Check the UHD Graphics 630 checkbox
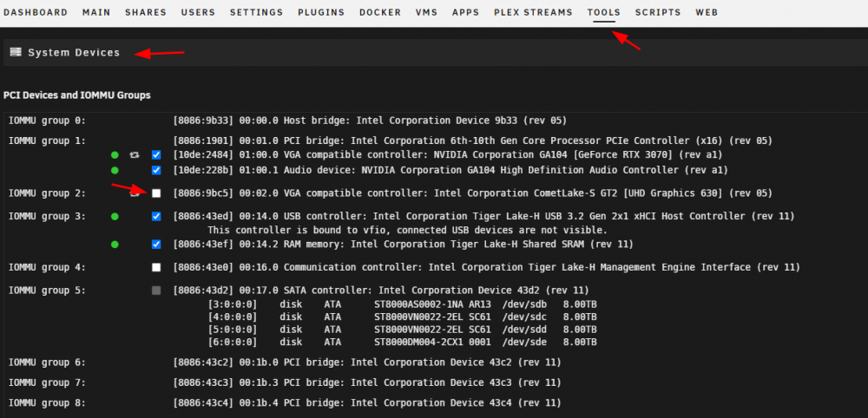 [x=156, y=193]
